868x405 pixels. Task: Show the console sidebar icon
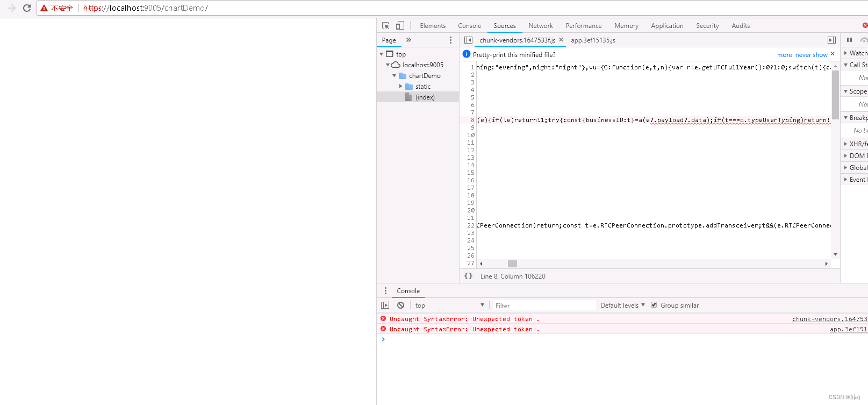tap(385, 305)
